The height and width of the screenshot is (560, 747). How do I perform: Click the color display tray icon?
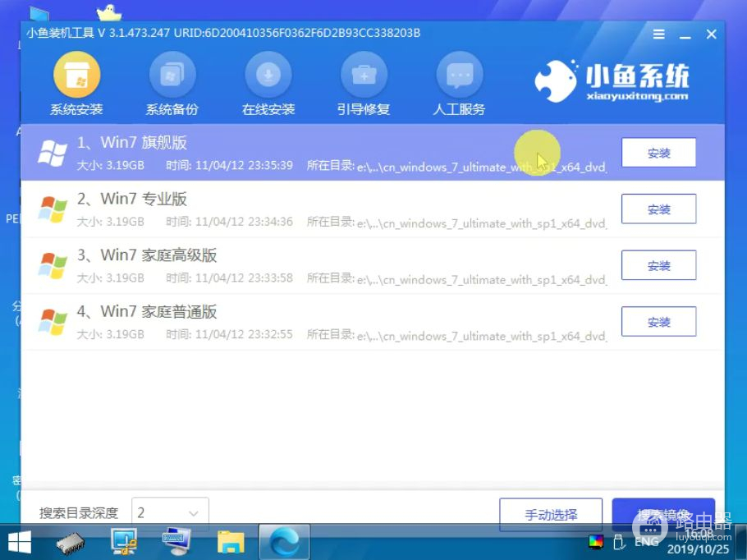coord(595,541)
